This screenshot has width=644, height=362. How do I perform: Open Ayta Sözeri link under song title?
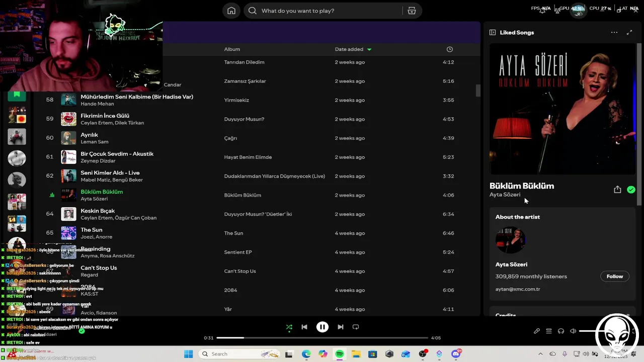tap(505, 195)
